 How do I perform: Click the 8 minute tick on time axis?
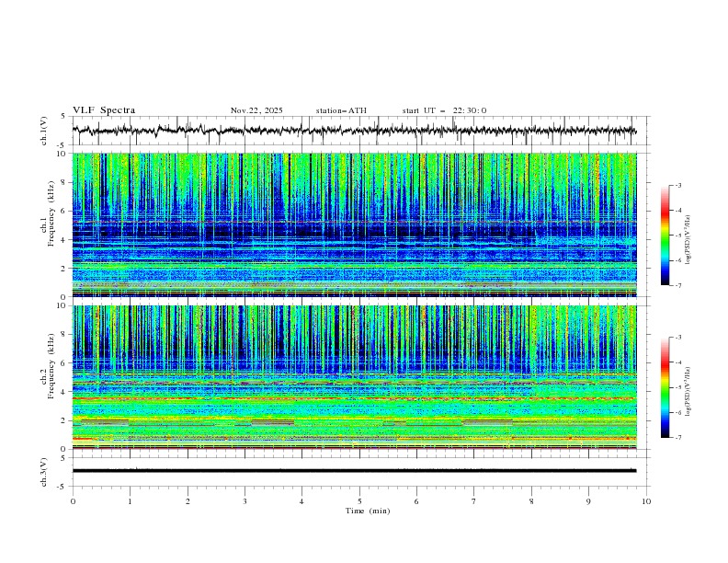tap(531, 500)
